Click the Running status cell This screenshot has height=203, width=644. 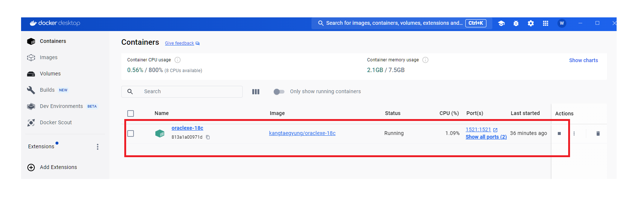[394, 133]
